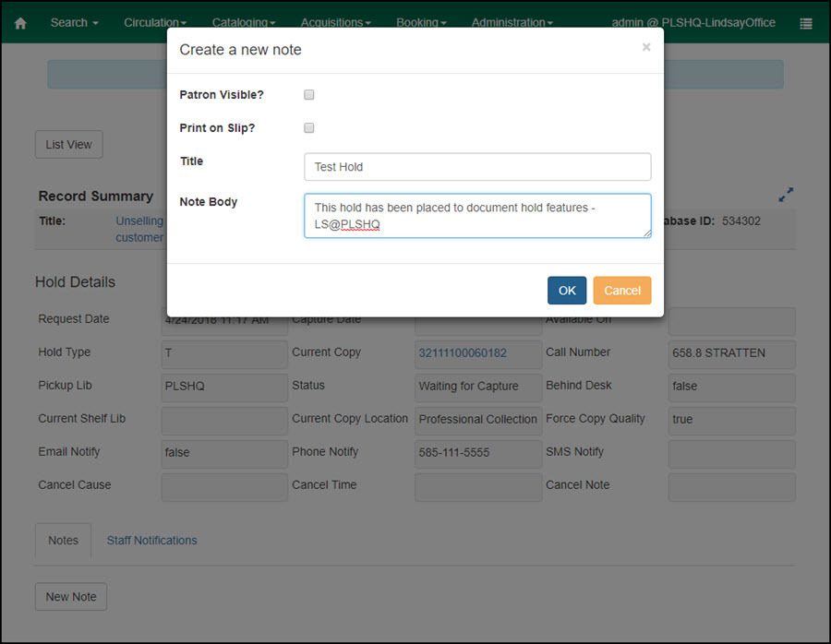Click the Current Shelf Lib field
This screenshot has width=831, height=644.
(224, 420)
